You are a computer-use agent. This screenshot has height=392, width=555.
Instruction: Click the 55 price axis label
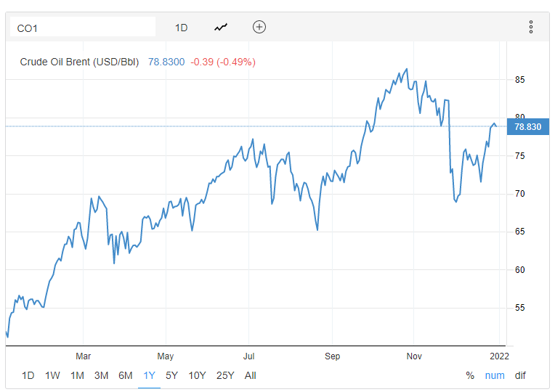[519, 308]
